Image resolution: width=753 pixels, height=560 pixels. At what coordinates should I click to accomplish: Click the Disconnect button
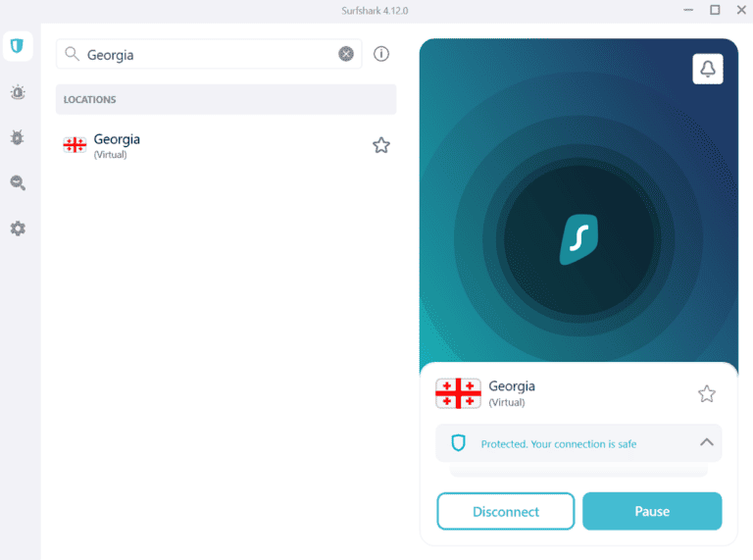click(506, 512)
